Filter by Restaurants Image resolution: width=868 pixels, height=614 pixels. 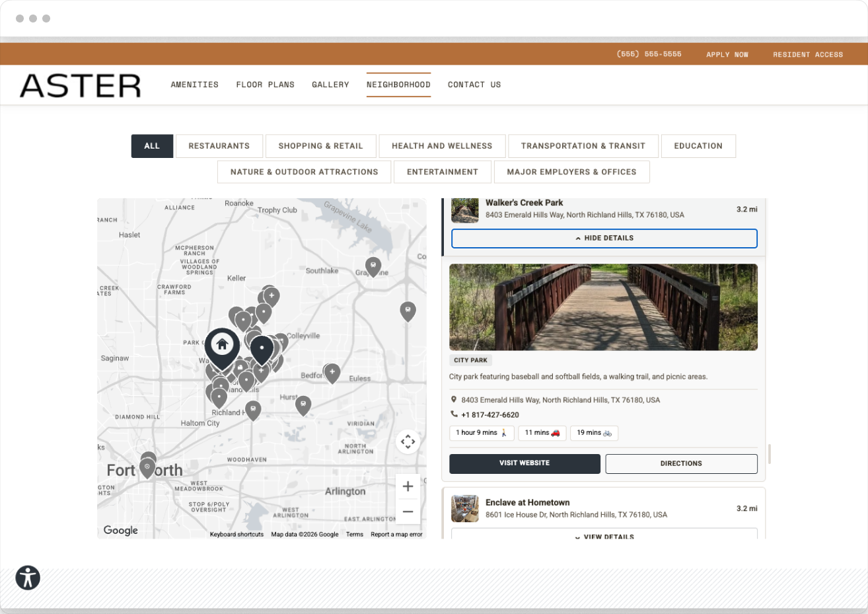tap(219, 146)
